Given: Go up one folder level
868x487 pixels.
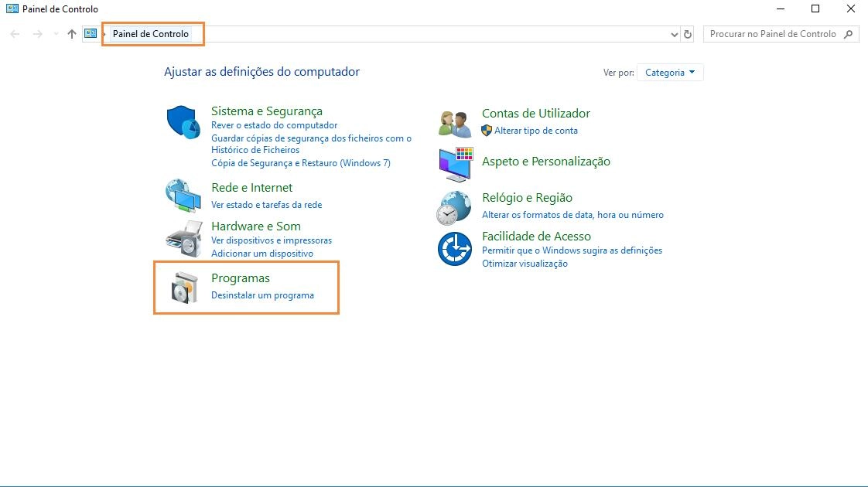Looking at the screenshot, I should 72,34.
